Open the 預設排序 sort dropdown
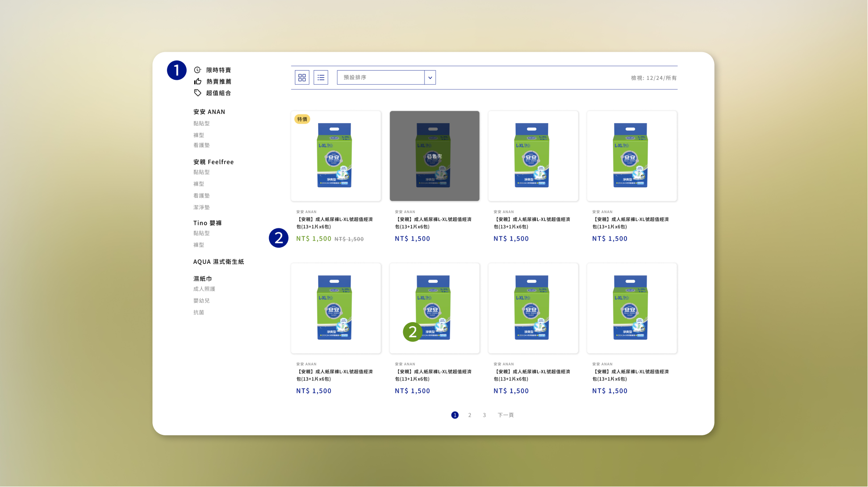868x487 pixels. coord(386,78)
